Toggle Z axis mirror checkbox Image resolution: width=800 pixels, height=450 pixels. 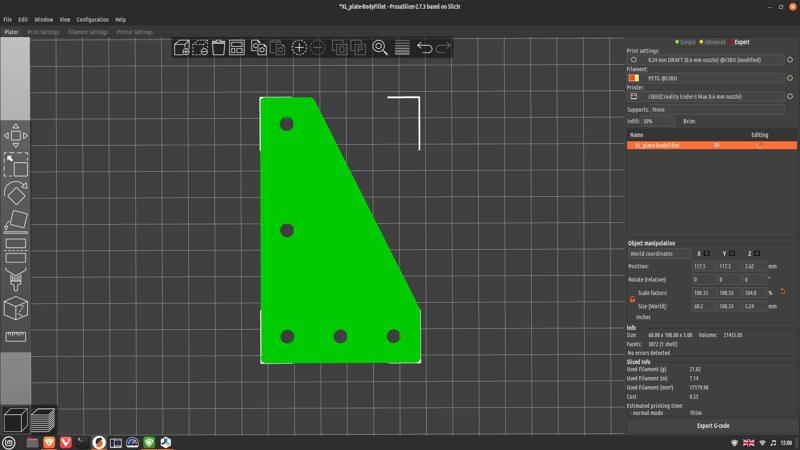pyautogui.click(x=757, y=254)
